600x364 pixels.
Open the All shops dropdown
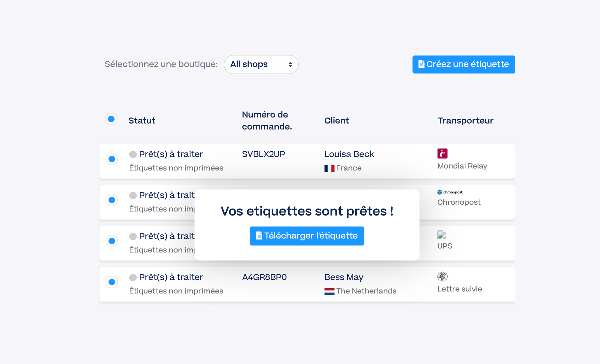point(261,64)
